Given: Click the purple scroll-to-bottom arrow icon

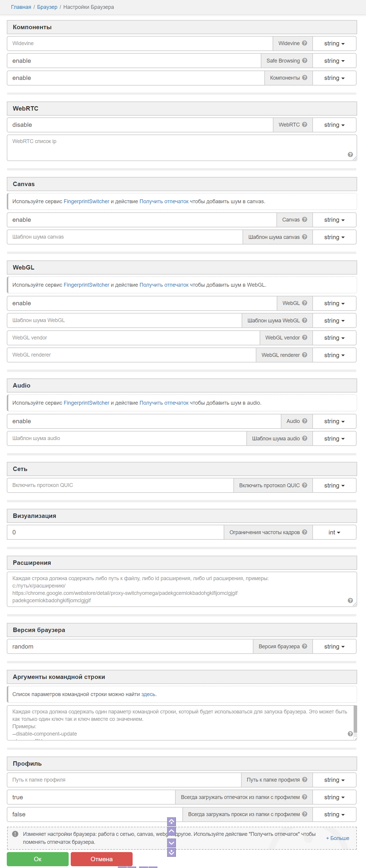Looking at the screenshot, I should tap(172, 852).
